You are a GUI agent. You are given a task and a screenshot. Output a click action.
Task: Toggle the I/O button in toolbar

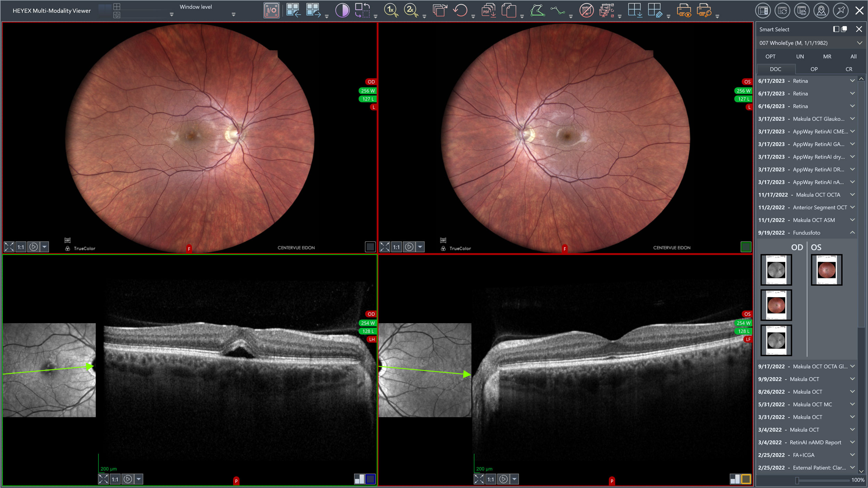coord(272,10)
